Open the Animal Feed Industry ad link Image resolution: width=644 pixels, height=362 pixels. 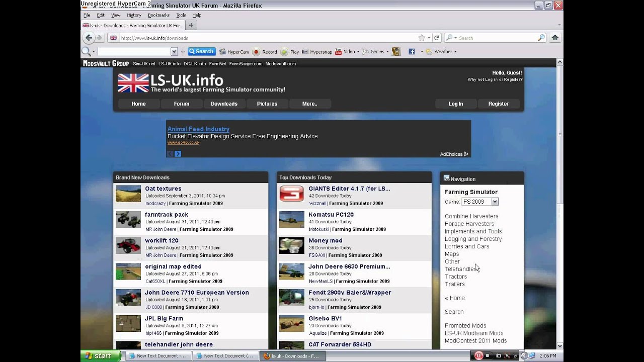[198, 129]
